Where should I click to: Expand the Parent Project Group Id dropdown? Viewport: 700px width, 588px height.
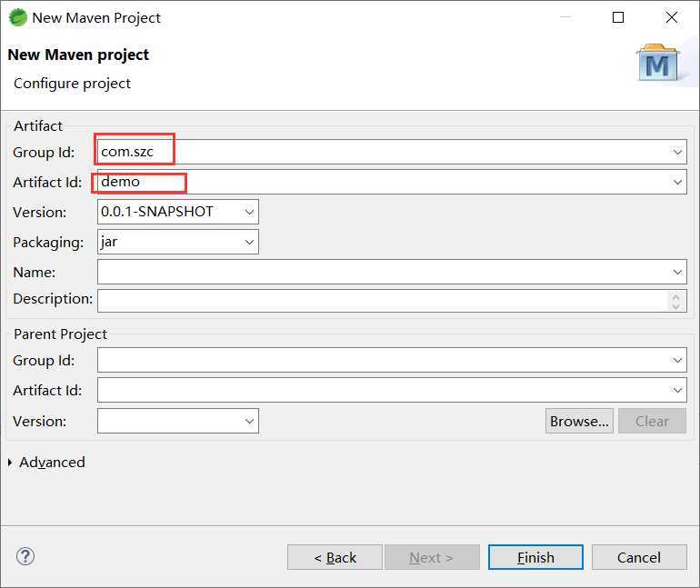(x=677, y=361)
